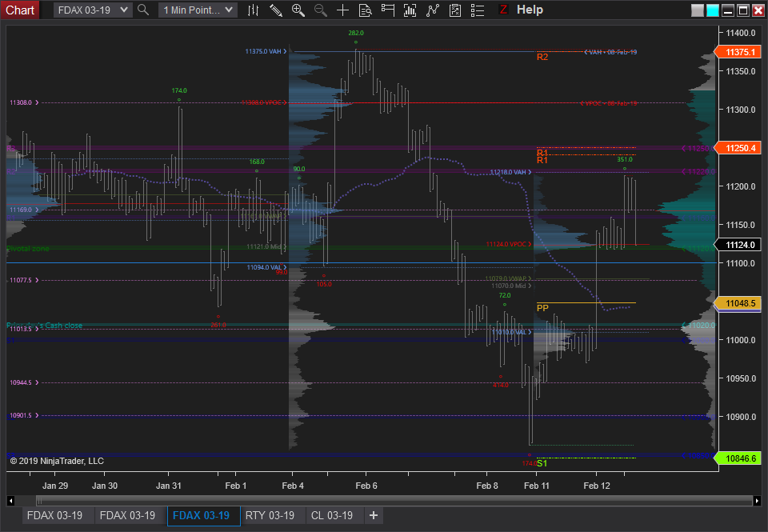Viewport: 768px width, 532px height.
Task: Click the green S1 pivot label
Action: point(542,463)
